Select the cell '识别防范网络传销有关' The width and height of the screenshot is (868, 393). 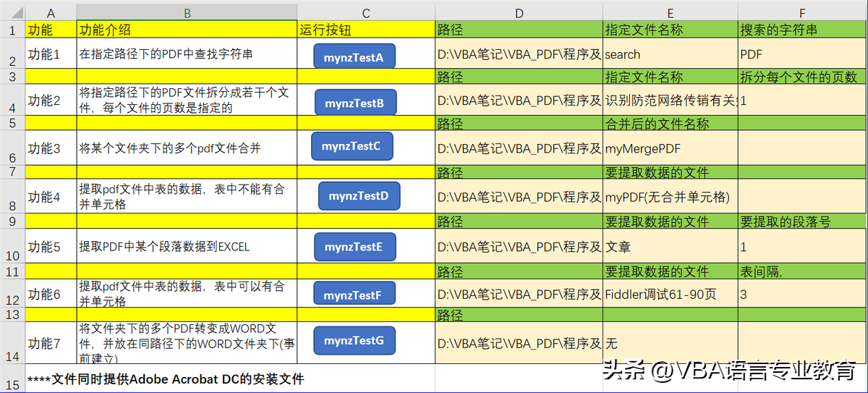[671, 100]
